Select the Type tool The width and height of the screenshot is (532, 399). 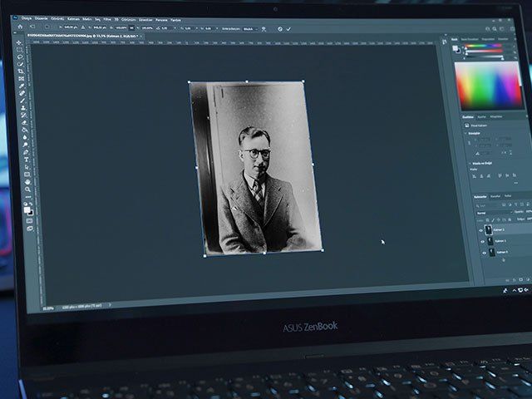coord(27,160)
